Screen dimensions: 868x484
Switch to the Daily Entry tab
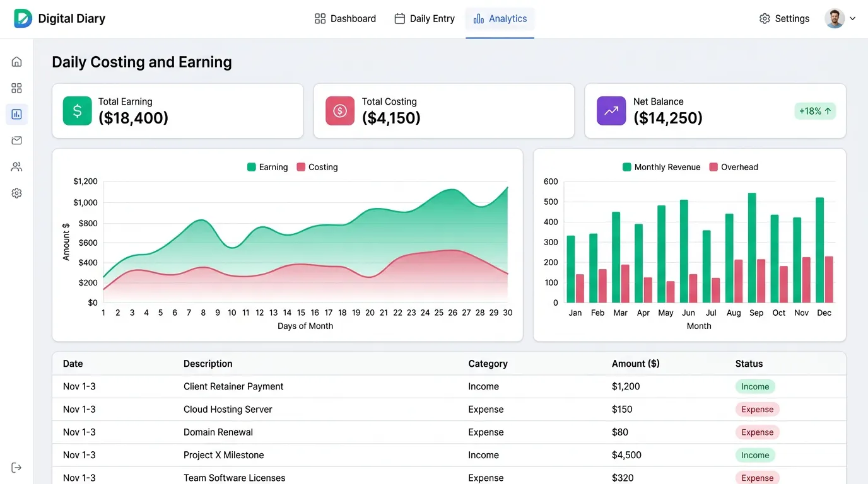[425, 19]
